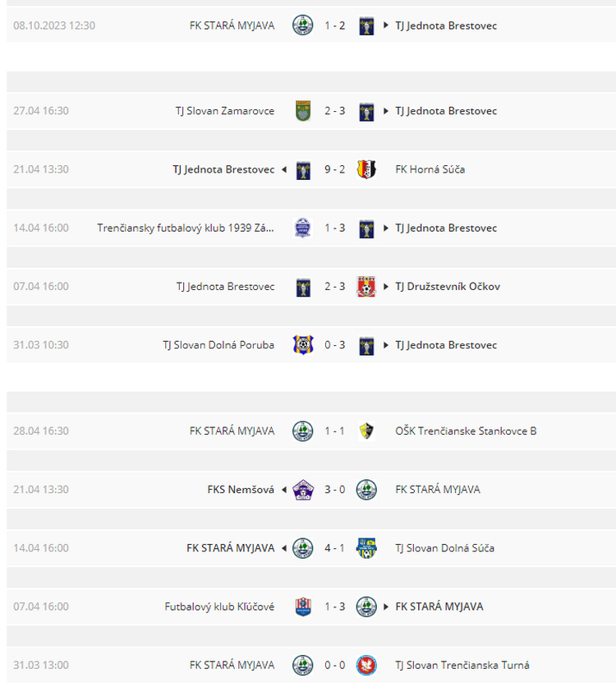
Task: Open the 0 - 0 Trenčianska Turná match score
Action: 334,665
